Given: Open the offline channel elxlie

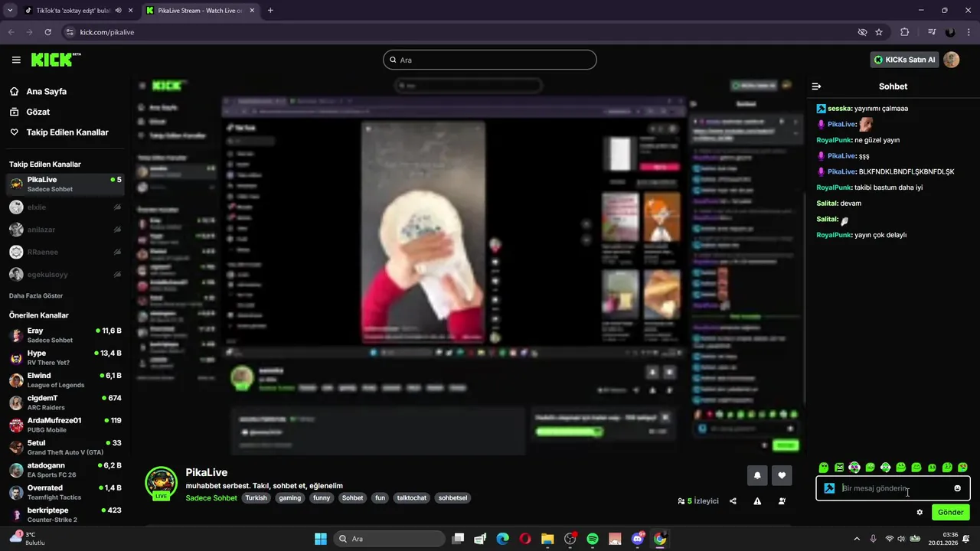Looking at the screenshot, I should pyautogui.click(x=65, y=207).
